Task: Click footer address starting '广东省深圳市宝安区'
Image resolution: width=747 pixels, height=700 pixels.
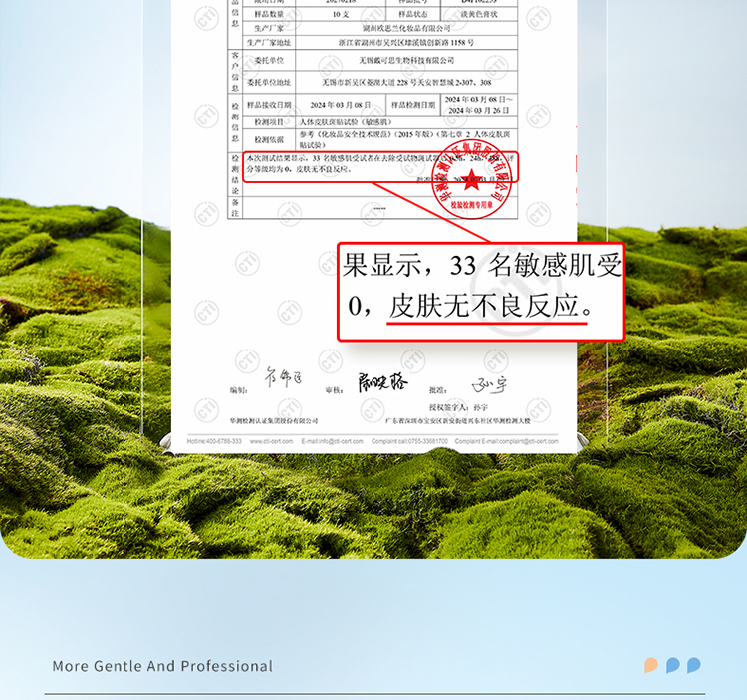Action: click(458, 421)
